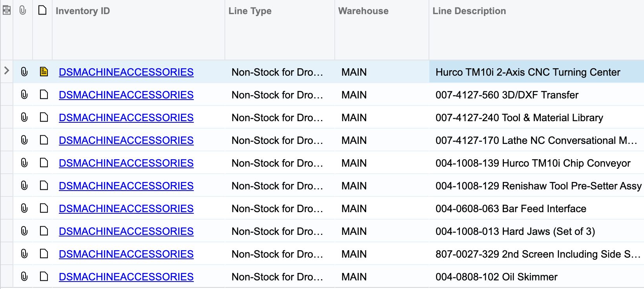Open attachments for 2nd Screen Including Side row
Image resolution: width=644 pixels, height=289 pixels.
[x=24, y=254]
